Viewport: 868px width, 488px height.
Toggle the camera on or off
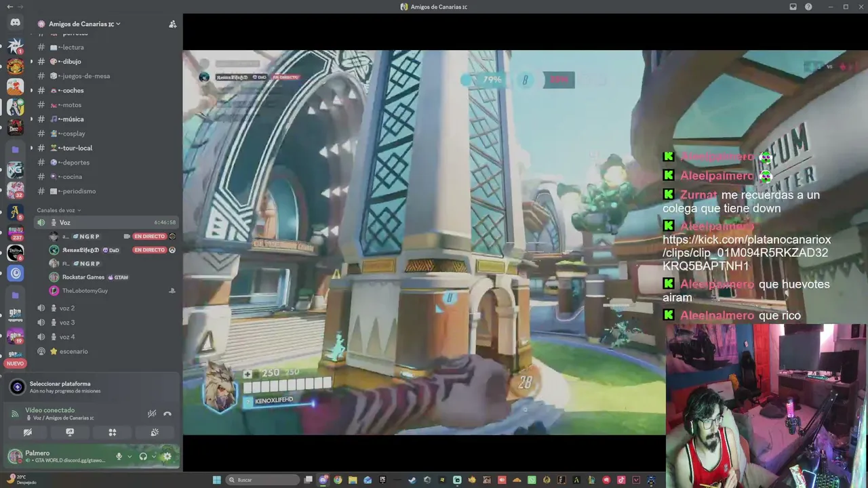(28, 432)
